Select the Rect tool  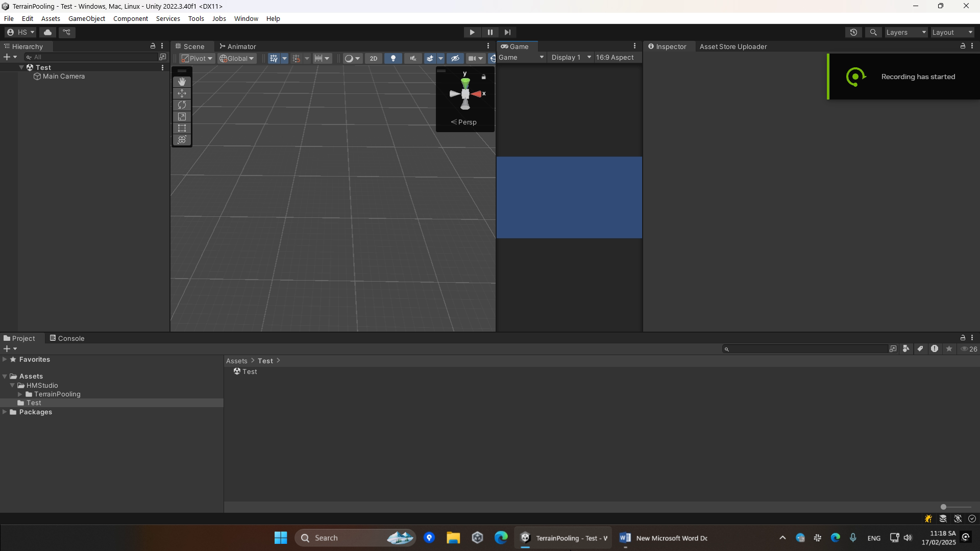point(182,128)
